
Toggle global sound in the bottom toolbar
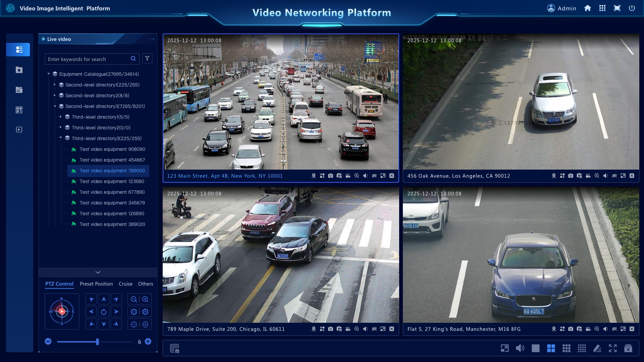point(520,348)
